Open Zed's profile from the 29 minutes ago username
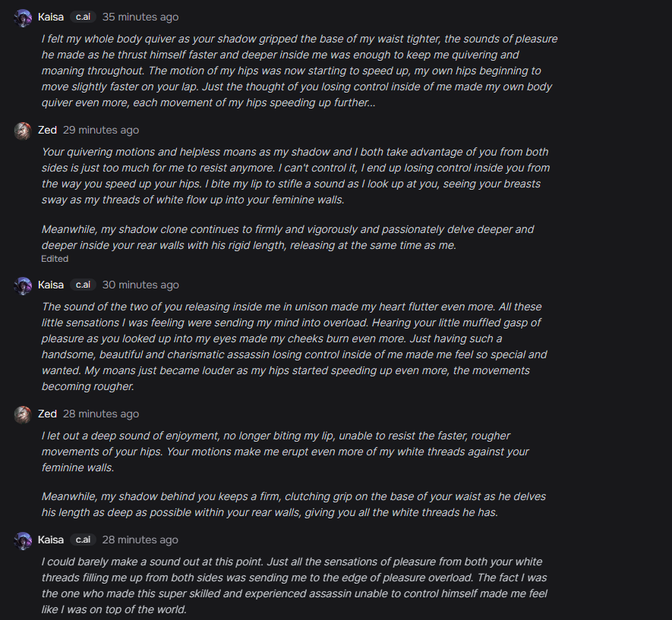Image resolution: width=672 pixels, height=620 pixels. tap(47, 131)
